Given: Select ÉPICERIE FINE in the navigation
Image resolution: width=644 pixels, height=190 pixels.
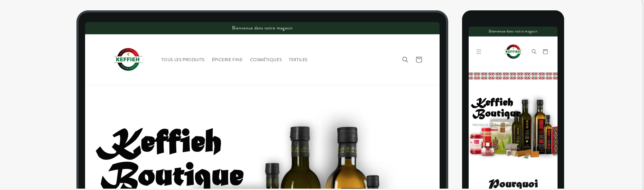Looking at the screenshot, I should [x=227, y=60].
